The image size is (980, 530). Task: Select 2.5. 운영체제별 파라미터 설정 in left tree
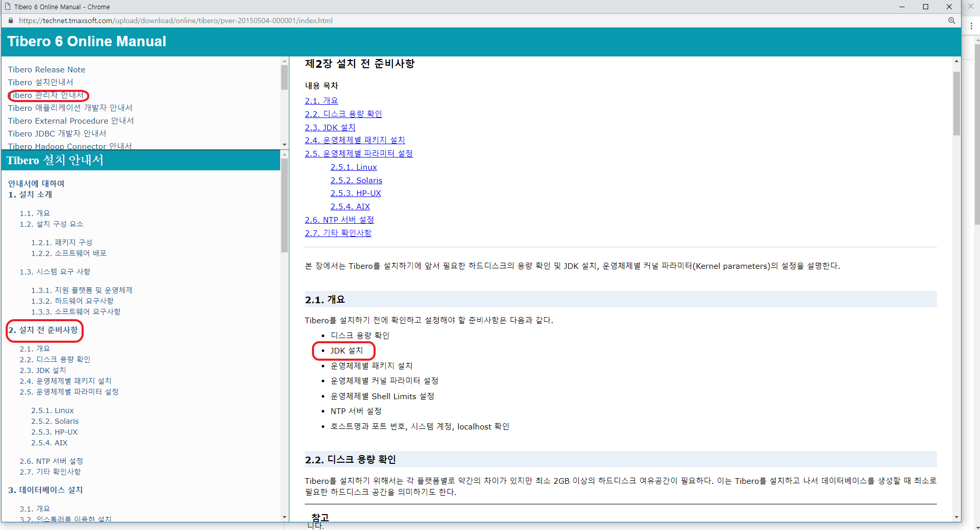click(x=69, y=391)
